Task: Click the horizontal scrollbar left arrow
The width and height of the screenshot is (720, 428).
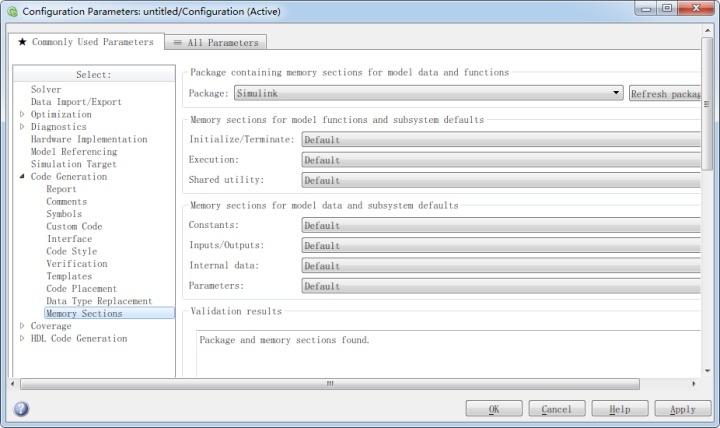Action: 12,383
